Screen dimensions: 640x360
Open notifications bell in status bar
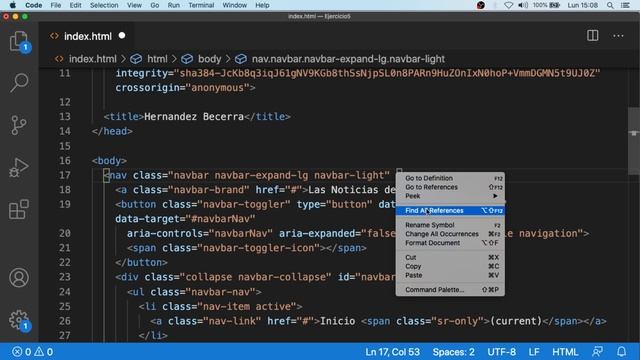[621, 352]
